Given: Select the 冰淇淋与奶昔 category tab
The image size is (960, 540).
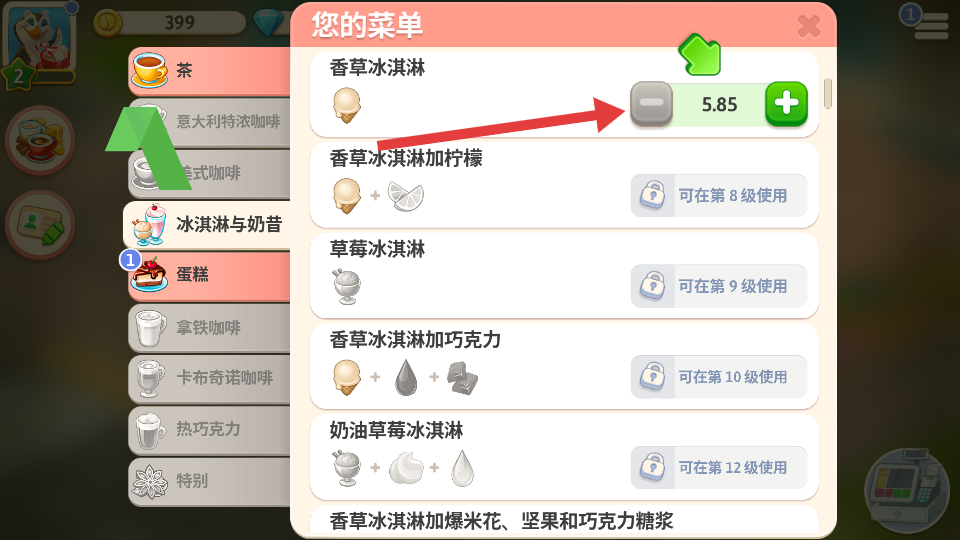Looking at the screenshot, I should click(207, 225).
